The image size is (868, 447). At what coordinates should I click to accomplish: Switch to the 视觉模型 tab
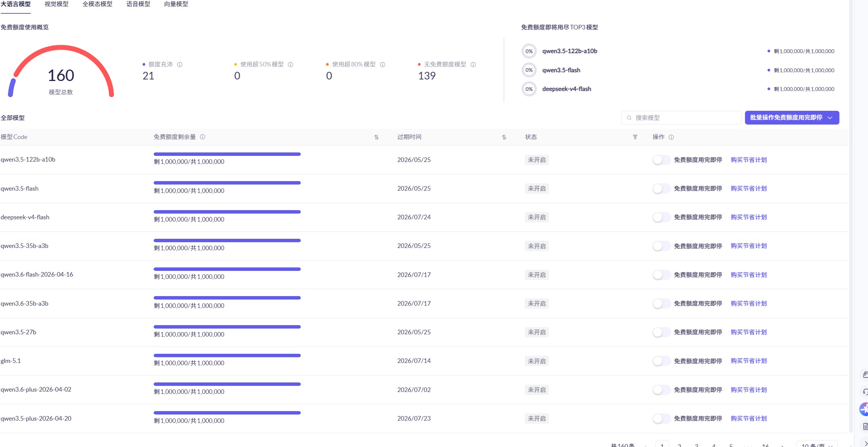pyautogui.click(x=57, y=4)
